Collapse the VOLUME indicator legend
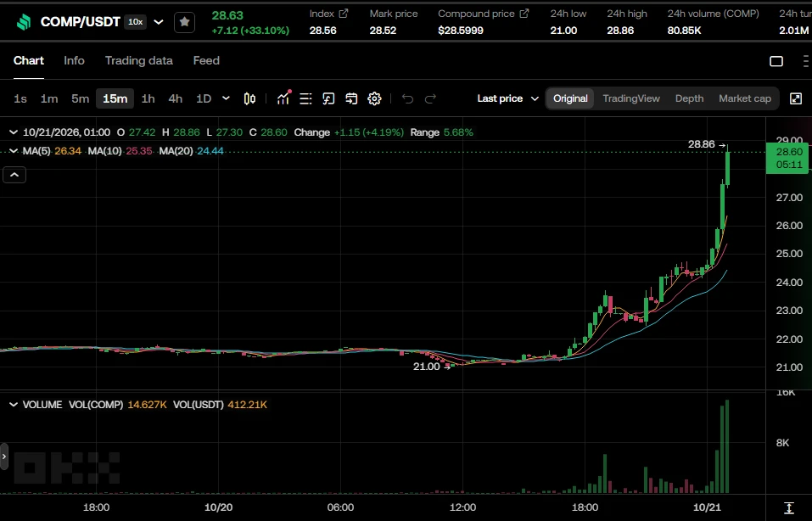Screen dimensions: 812x521 [x=14, y=405]
